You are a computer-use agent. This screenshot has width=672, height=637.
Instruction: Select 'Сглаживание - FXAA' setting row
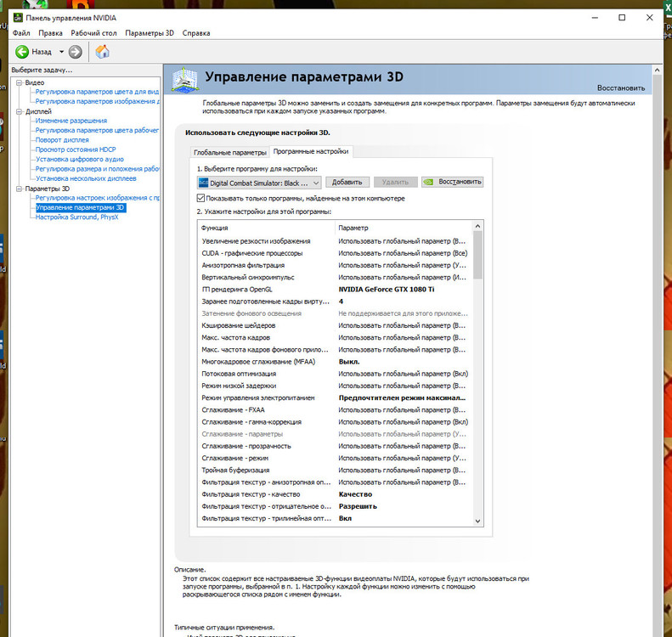335,410
